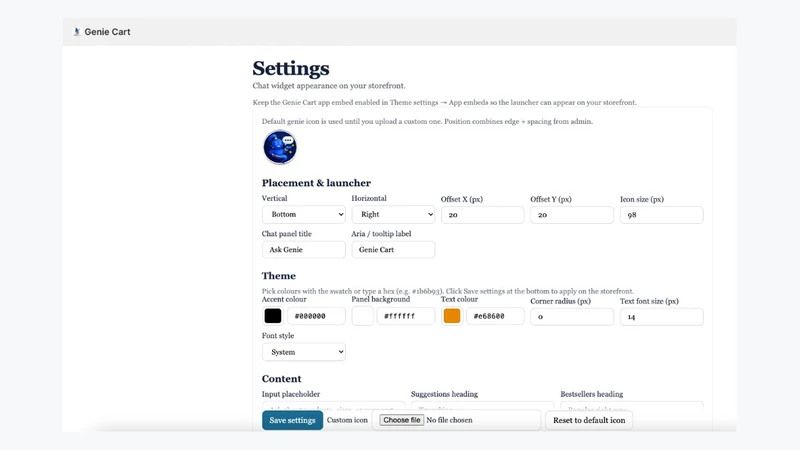Open the white Panel background swatch

362,316
